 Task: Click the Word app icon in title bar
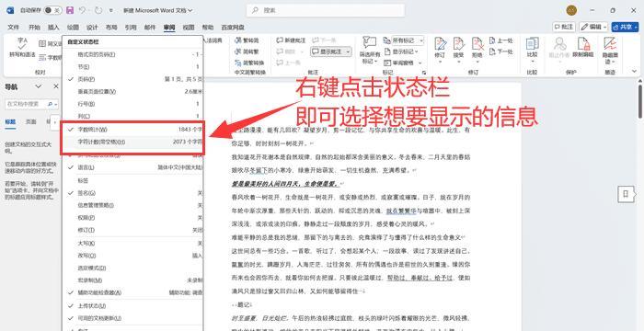coord(10,10)
